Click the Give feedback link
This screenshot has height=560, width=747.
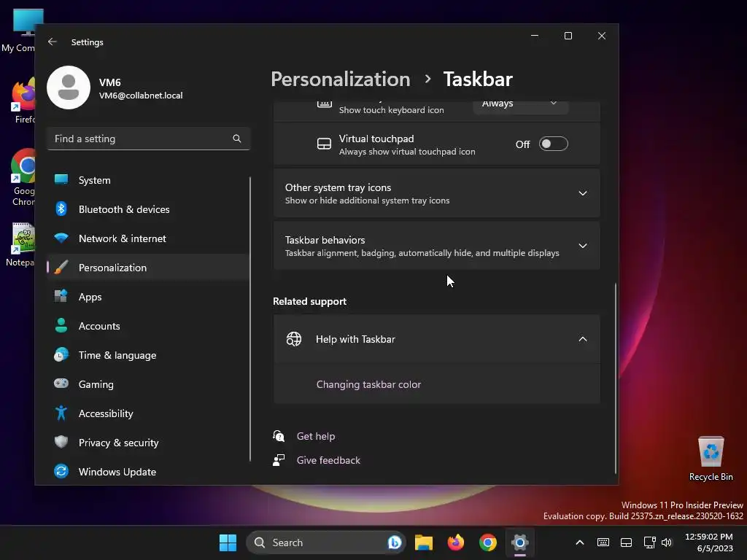(328, 460)
